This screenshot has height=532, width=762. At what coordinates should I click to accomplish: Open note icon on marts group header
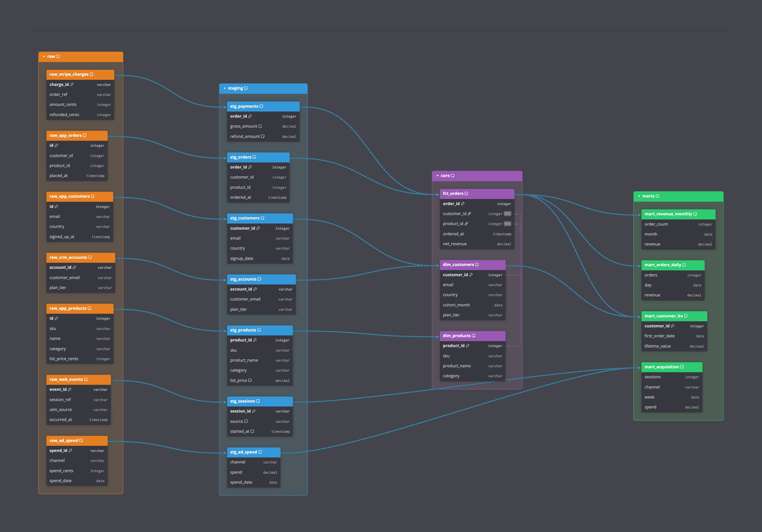(x=657, y=196)
